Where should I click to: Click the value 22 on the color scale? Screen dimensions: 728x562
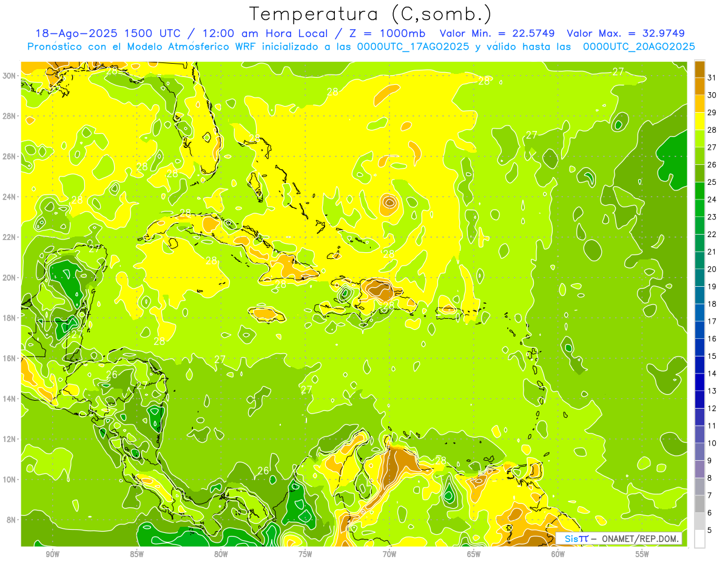[712, 234]
